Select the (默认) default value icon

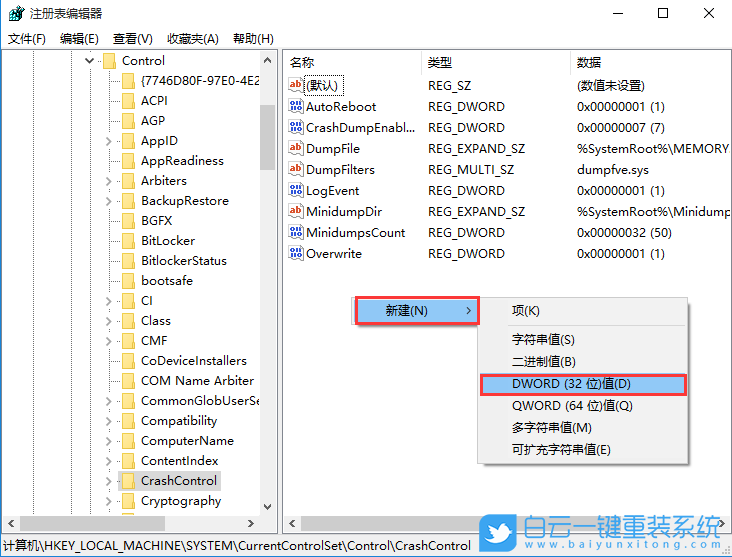pyautogui.click(x=295, y=86)
